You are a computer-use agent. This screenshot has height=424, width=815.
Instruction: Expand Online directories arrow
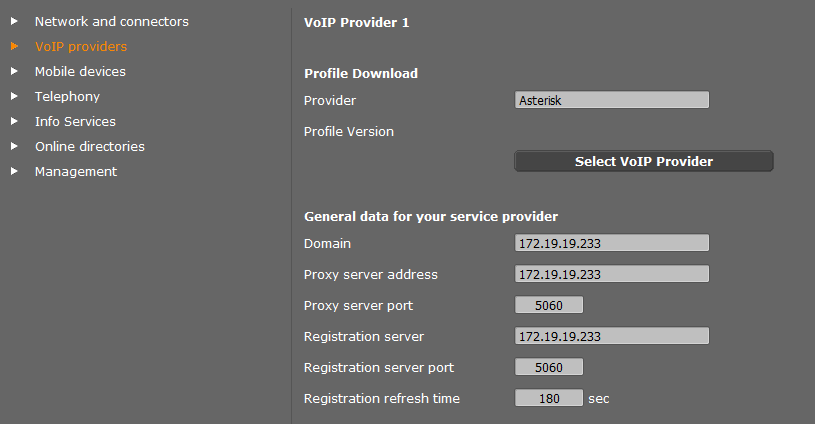(x=14, y=146)
